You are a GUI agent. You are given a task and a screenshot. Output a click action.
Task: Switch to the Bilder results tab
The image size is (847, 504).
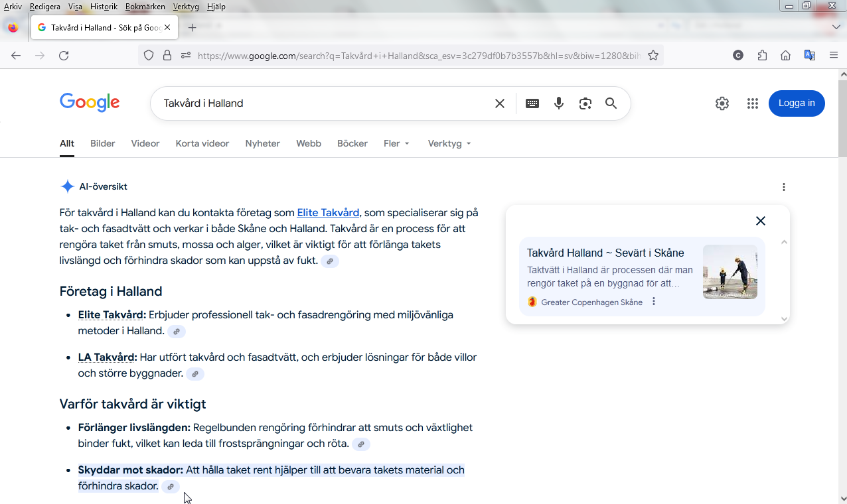point(103,143)
